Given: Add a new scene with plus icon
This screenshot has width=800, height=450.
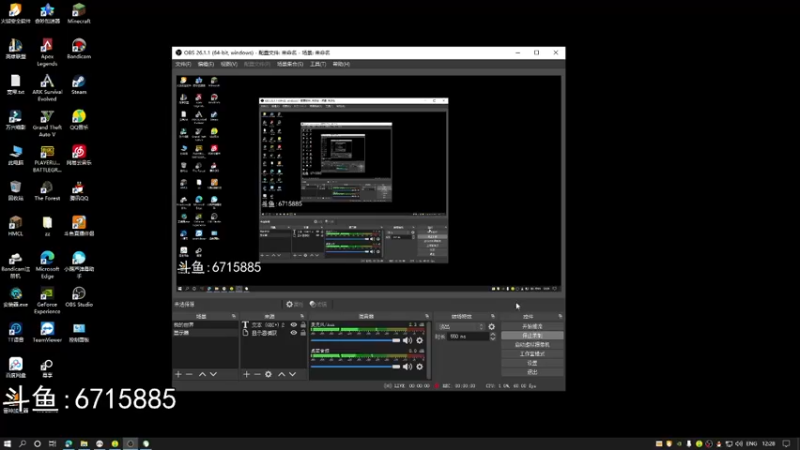Looking at the screenshot, I should coord(178,374).
